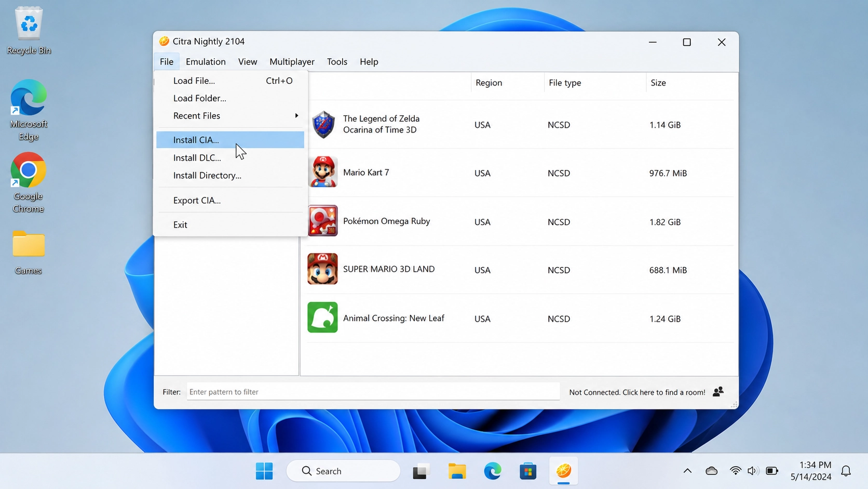The image size is (868, 489).
Task: Open File Explorer from the taskbar
Action: (x=457, y=471)
